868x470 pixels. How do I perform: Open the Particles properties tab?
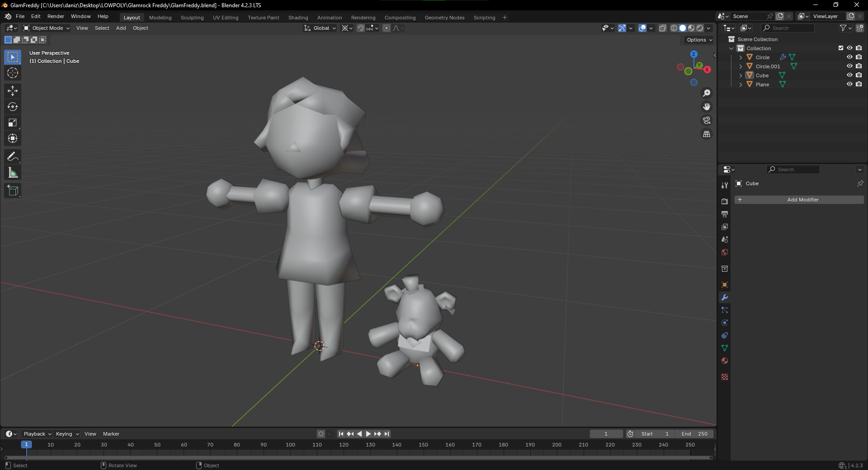(x=725, y=310)
